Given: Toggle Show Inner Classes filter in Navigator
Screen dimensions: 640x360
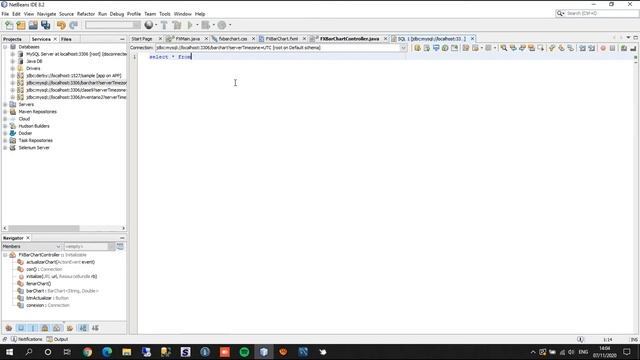Looking at the screenshot, I should tap(57, 328).
